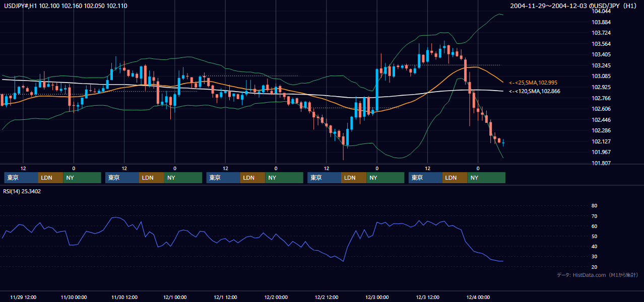The width and height of the screenshot is (644, 302).
Task: Click RSI scale level 40
Action: [594, 246]
